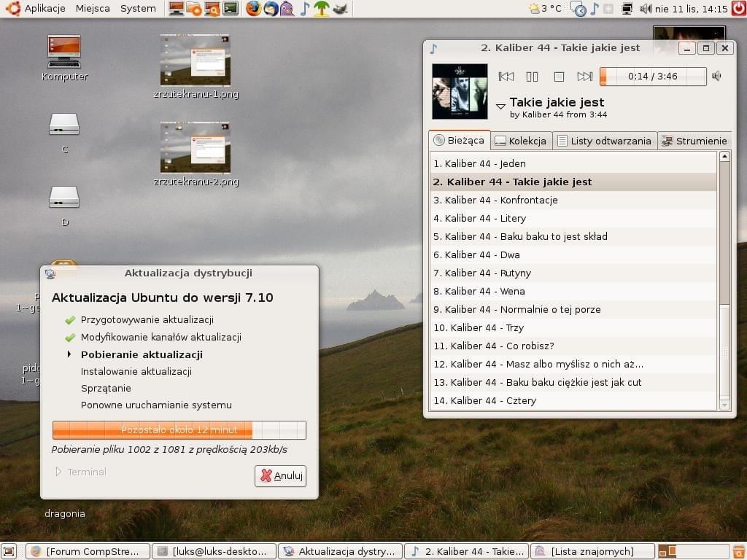Open the terminal launcher in the top panel
The width and height of the screenshot is (747, 560).
[x=231, y=9]
